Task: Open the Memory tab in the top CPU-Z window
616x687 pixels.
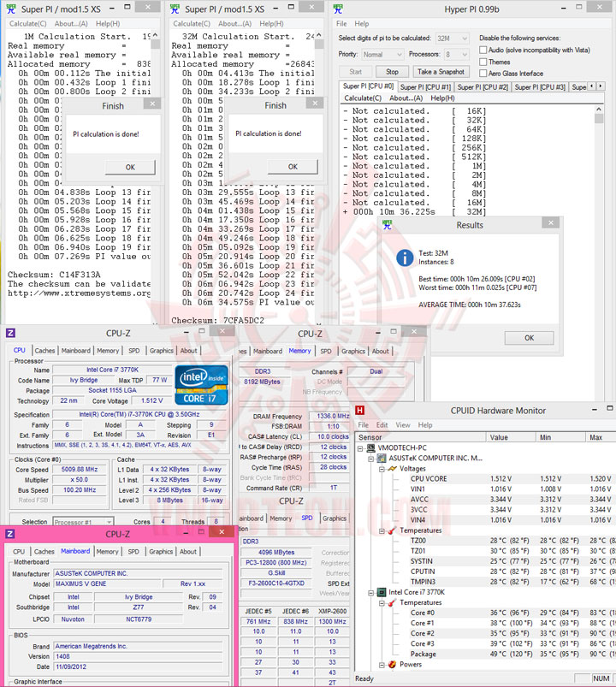Action: [108, 351]
